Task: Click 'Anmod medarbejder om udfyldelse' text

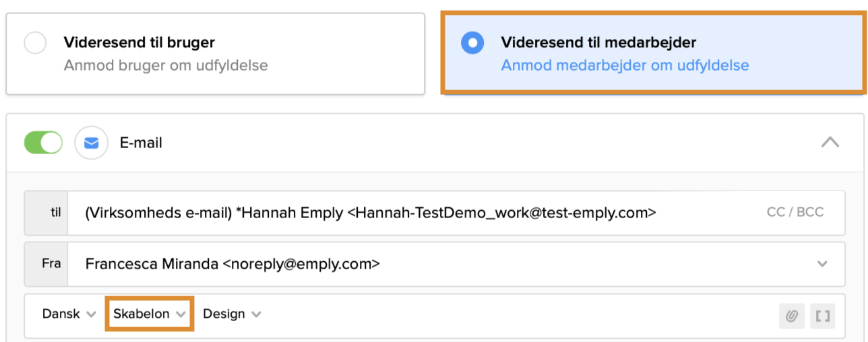Action: pyautogui.click(x=625, y=65)
